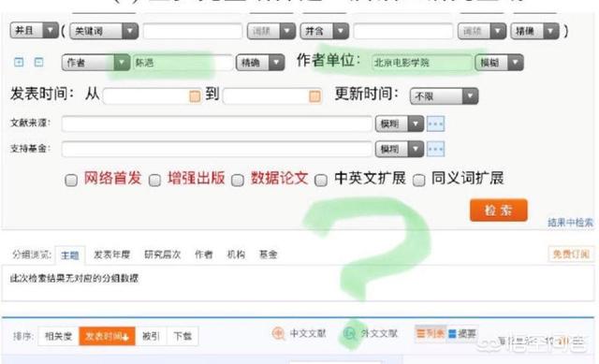599x364 pixels.
Task: Enable 同义词扩展 checkbox
Action: tap(419, 180)
